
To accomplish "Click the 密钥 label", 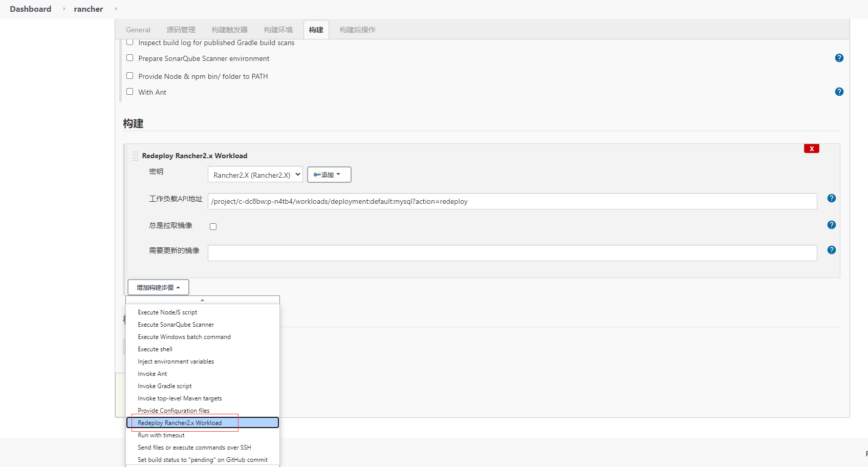I will coord(156,172).
